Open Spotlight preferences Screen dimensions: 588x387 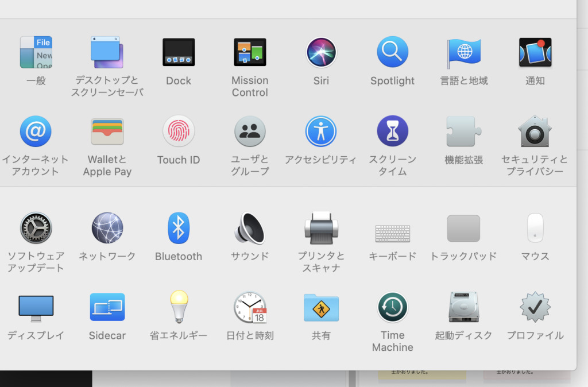[393, 52]
